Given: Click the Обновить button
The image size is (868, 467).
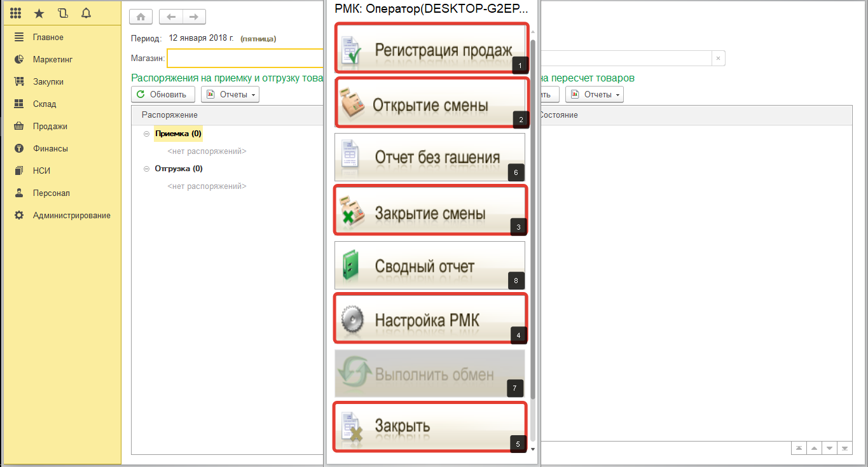Looking at the screenshot, I should [x=163, y=95].
